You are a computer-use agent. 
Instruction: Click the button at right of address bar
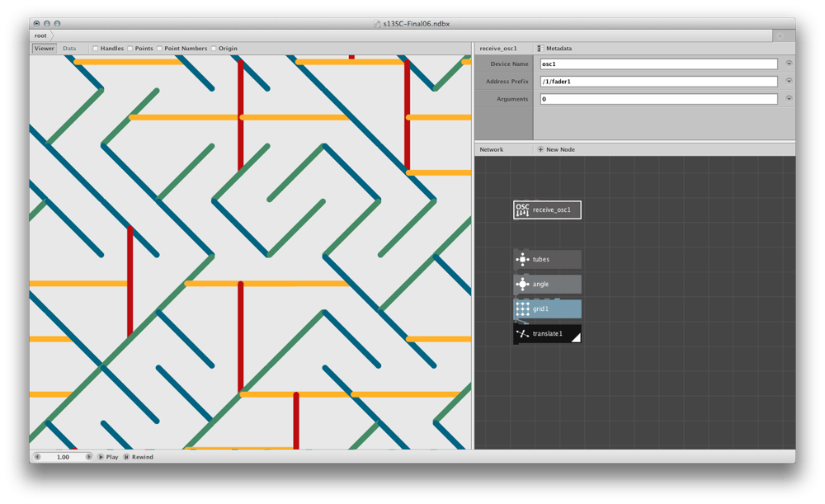pyautogui.click(x=780, y=35)
